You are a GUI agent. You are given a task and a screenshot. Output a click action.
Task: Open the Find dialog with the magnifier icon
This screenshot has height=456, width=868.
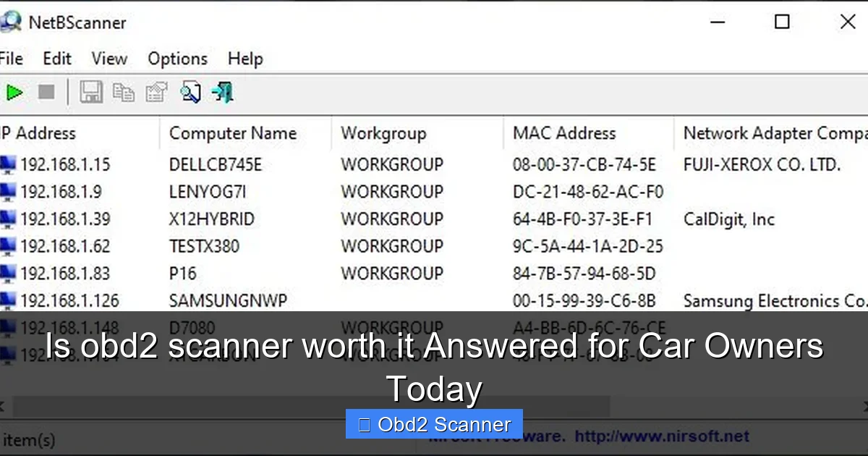190,92
